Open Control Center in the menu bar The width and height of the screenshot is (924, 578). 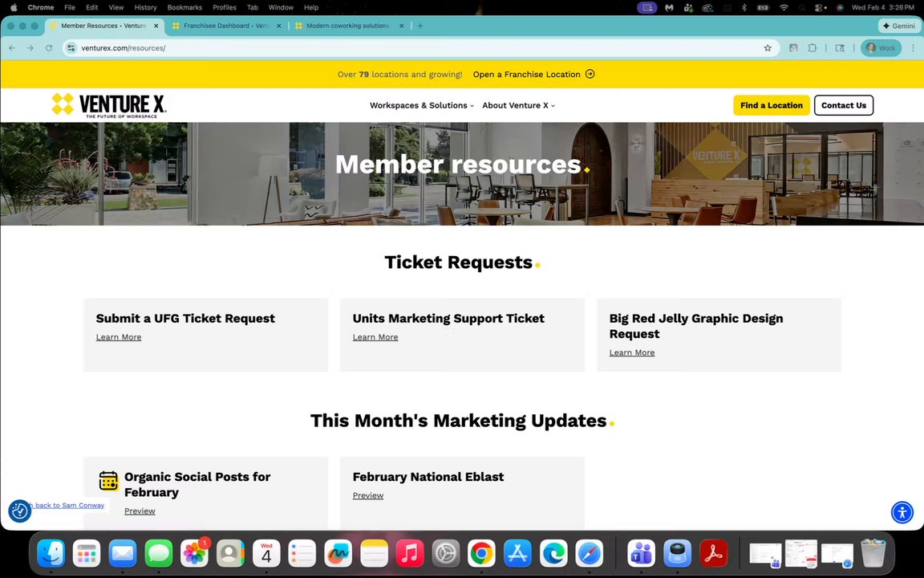[x=819, y=8]
